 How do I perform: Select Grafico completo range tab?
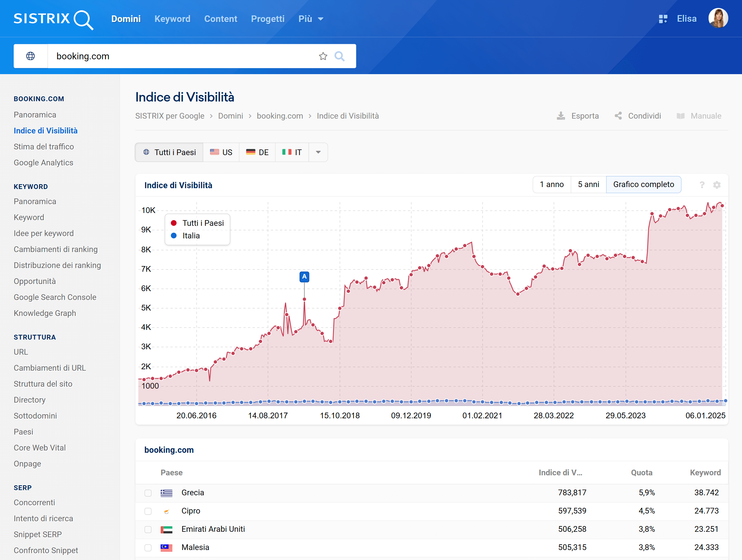point(643,184)
